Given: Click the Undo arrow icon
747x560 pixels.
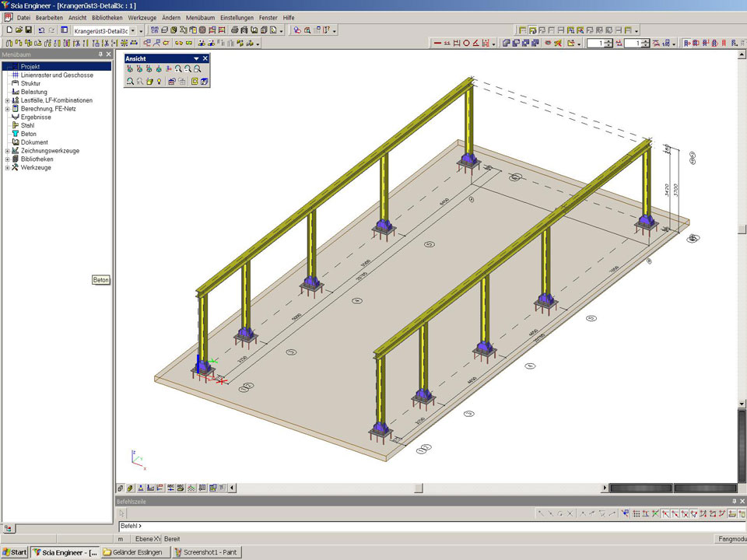Looking at the screenshot, I should pyautogui.click(x=41, y=30).
